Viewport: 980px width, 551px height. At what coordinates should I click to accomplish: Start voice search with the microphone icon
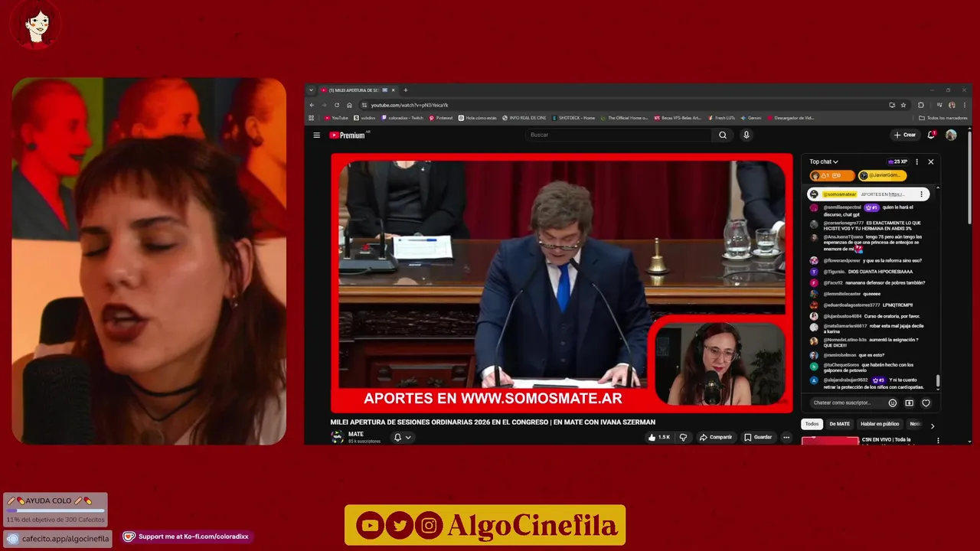tap(746, 135)
